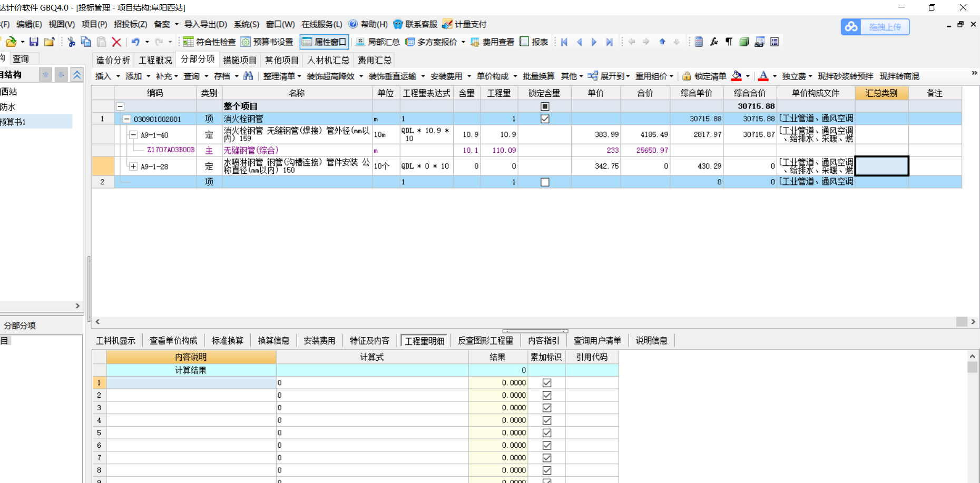
Task: Click the Copy icon in the toolbar
Action: coord(86,42)
